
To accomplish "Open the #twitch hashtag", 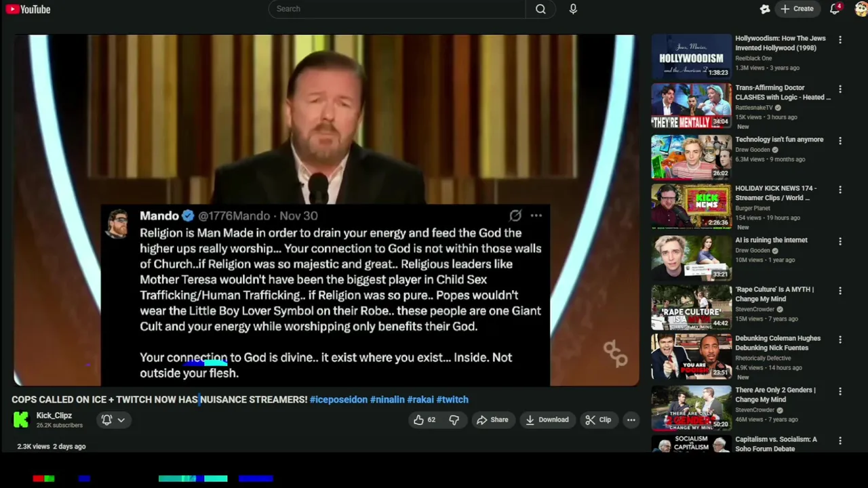I will point(452,400).
